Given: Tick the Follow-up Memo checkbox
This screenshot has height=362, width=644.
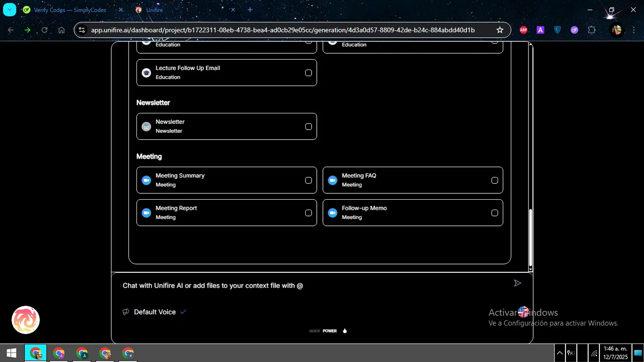Looking at the screenshot, I should 495,213.
